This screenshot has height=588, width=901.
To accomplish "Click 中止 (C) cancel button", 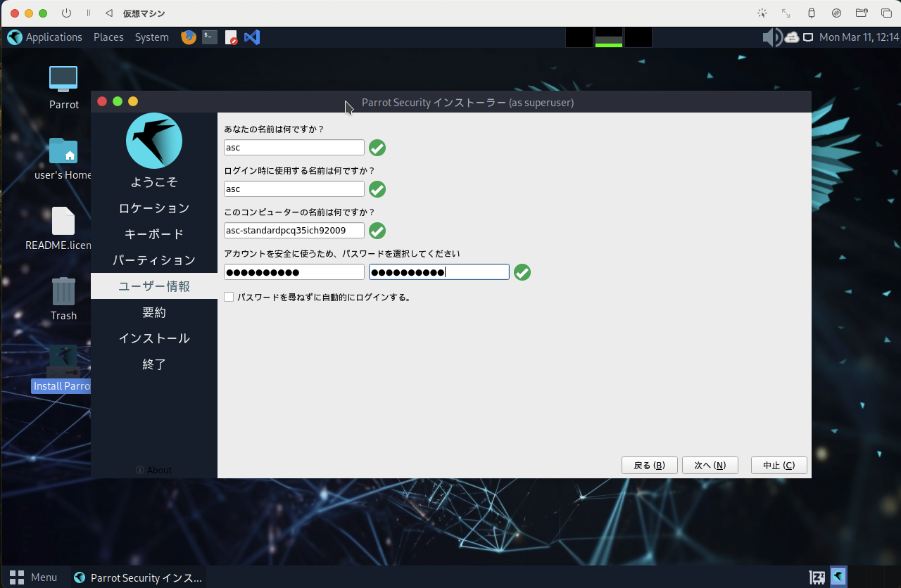I will [x=779, y=466].
